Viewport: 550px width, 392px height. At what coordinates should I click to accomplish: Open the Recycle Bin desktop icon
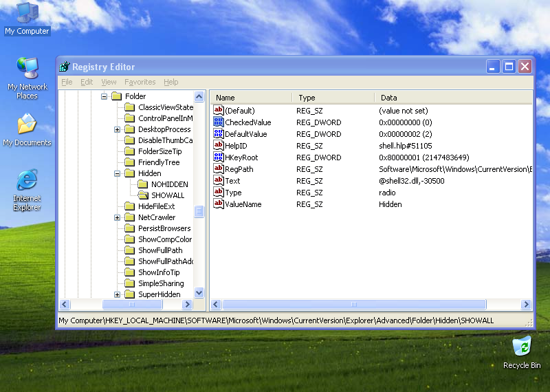(x=522, y=352)
